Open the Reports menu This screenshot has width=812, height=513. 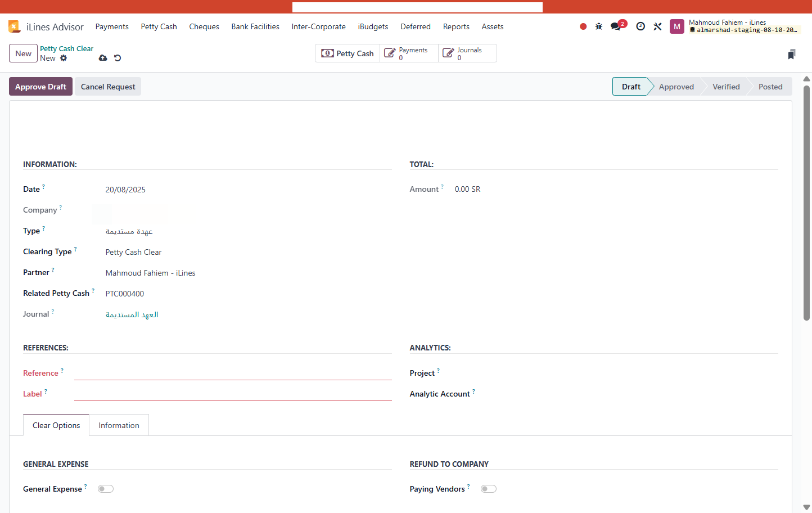(456, 26)
